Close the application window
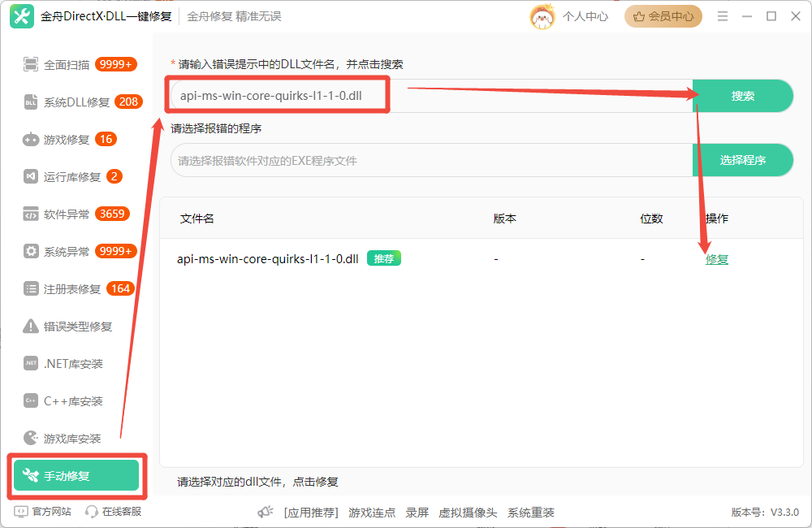 pos(796,16)
